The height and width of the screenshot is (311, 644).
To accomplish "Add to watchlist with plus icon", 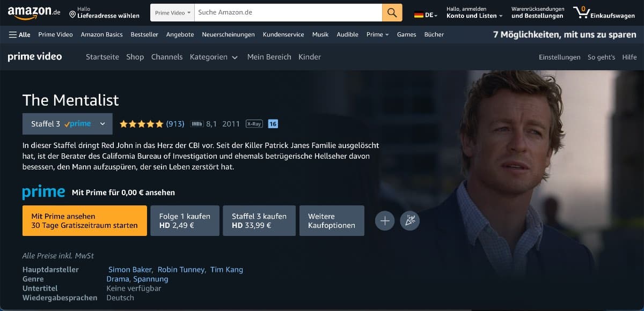I will click(x=385, y=220).
